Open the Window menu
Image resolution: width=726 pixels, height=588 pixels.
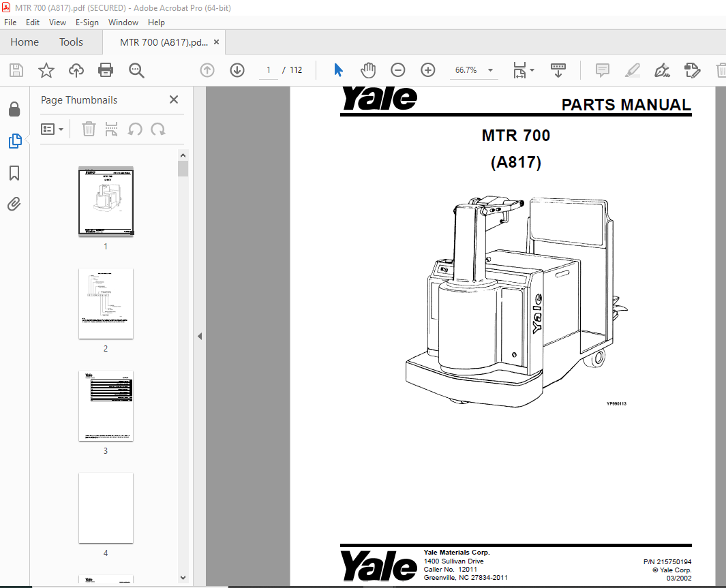[x=123, y=22]
